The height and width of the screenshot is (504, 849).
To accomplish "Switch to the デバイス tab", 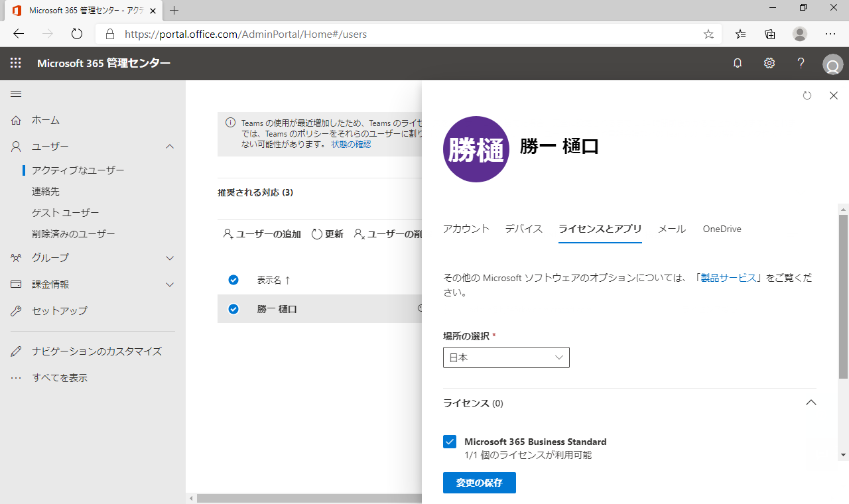I will coord(524,229).
